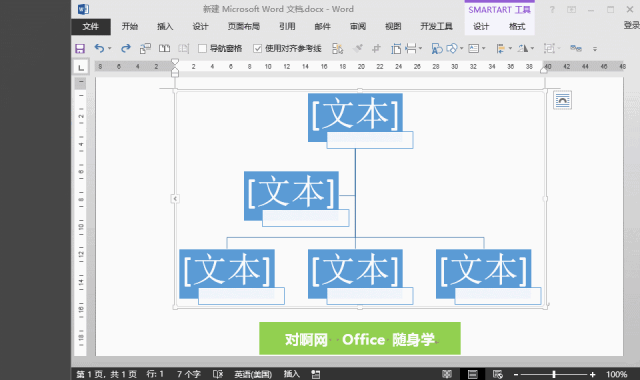Enable the 导航窗格 checkbox
Image resolution: width=640 pixels, height=380 pixels.
pos(202,49)
